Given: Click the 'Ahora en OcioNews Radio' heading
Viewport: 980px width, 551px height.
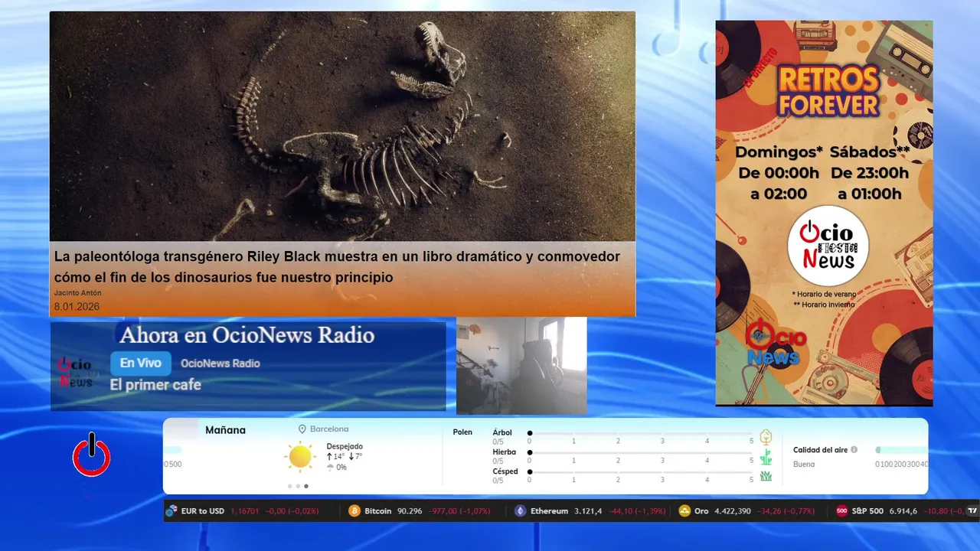Looking at the screenshot, I should 247,335.
